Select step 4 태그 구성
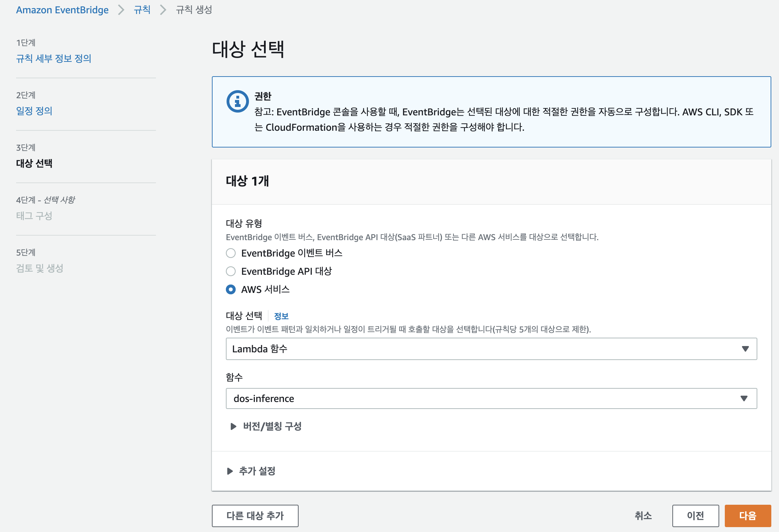779x532 pixels. (x=34, y=216)
